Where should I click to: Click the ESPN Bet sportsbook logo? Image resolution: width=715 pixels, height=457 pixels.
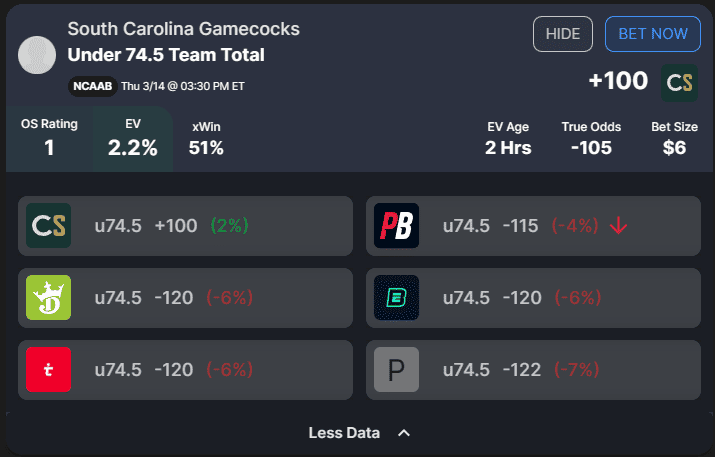pos(396,298)
